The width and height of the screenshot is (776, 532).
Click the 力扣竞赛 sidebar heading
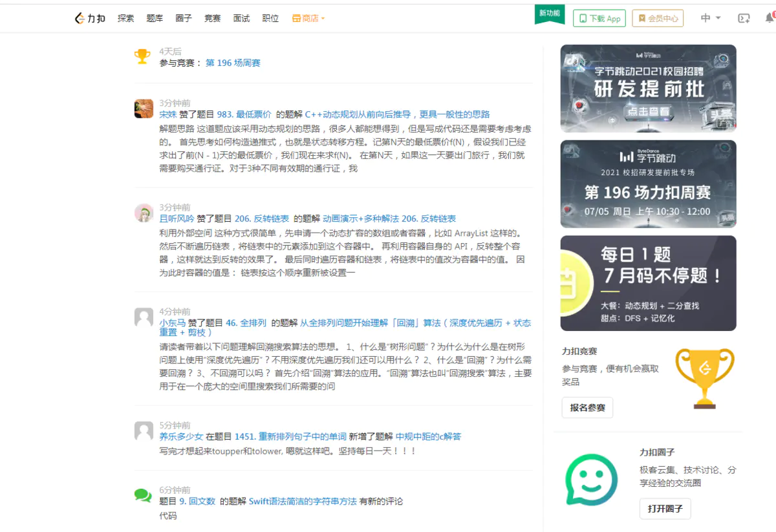(579, 352)
